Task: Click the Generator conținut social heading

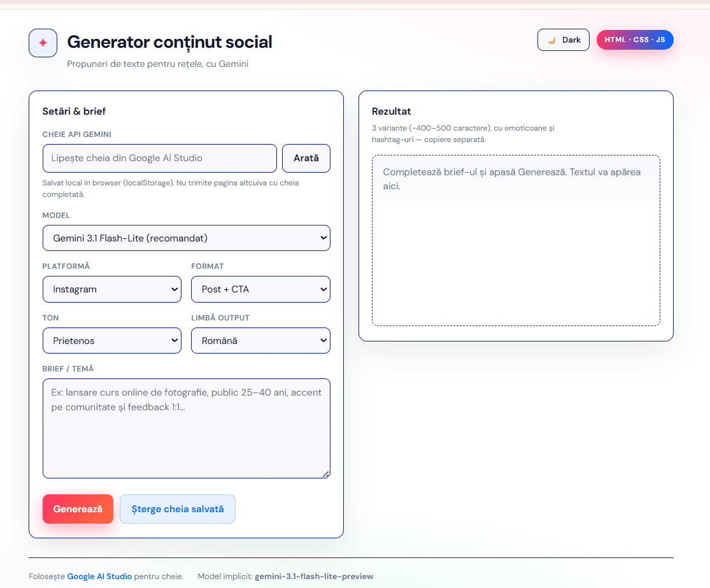Action: [169, 42]
